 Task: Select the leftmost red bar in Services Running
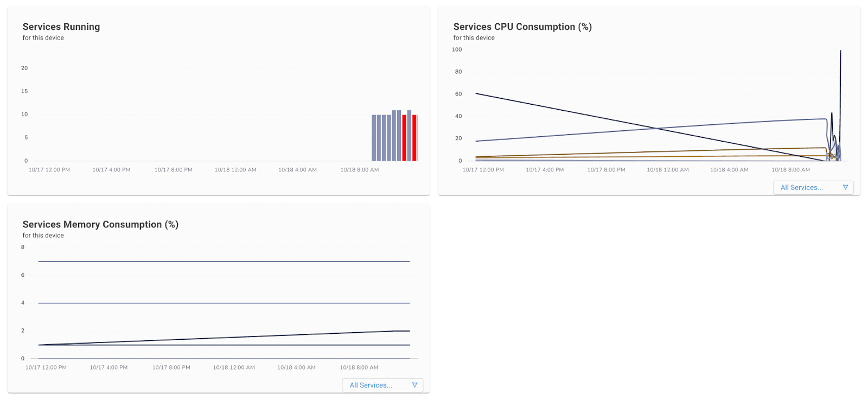404,138
